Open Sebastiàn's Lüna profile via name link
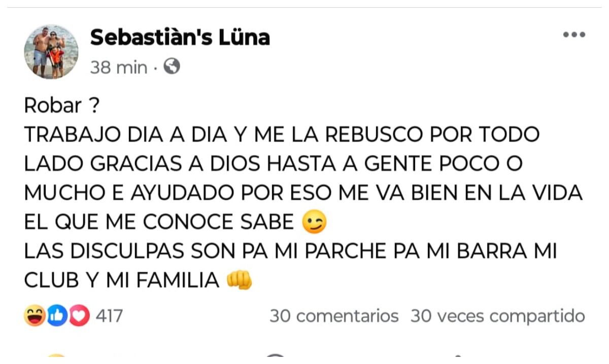Image resolution: width=609 pixels, height=364 pixels. click(x=180, y=36)
